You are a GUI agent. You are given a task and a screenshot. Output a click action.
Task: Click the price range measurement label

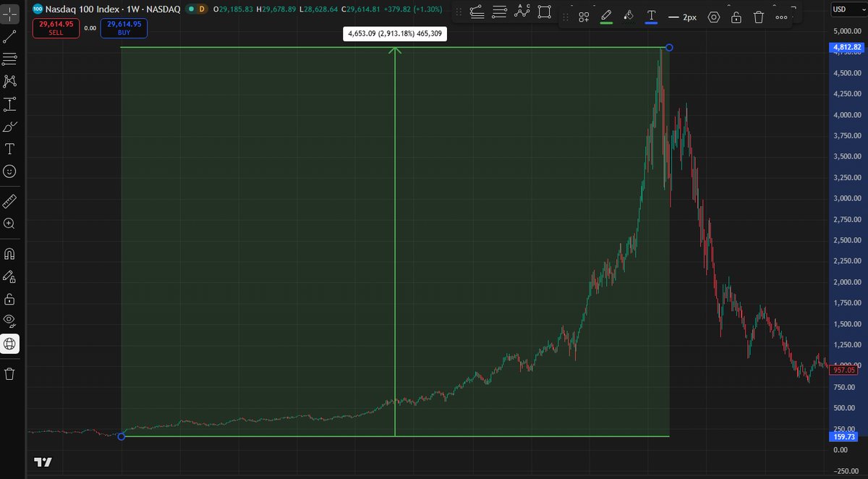click(394, 33)
